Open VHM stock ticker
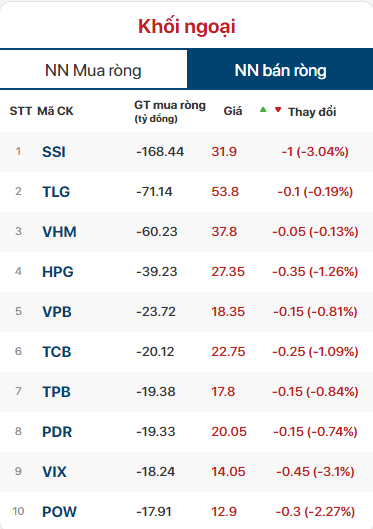 click(59, 232)
